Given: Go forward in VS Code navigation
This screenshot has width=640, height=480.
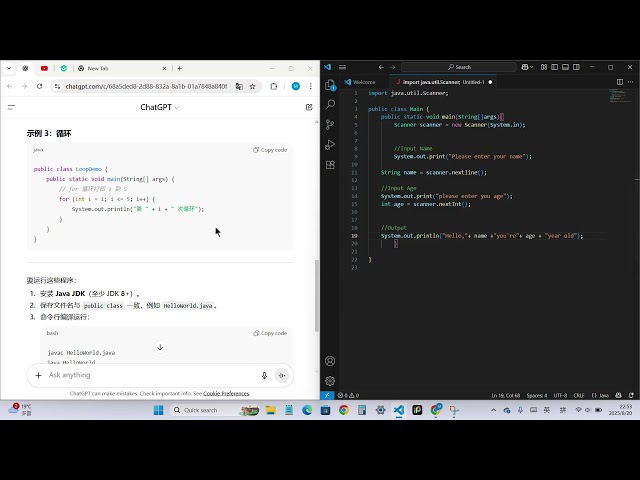Looking at the screenshot, I should (x=393, y=67).
